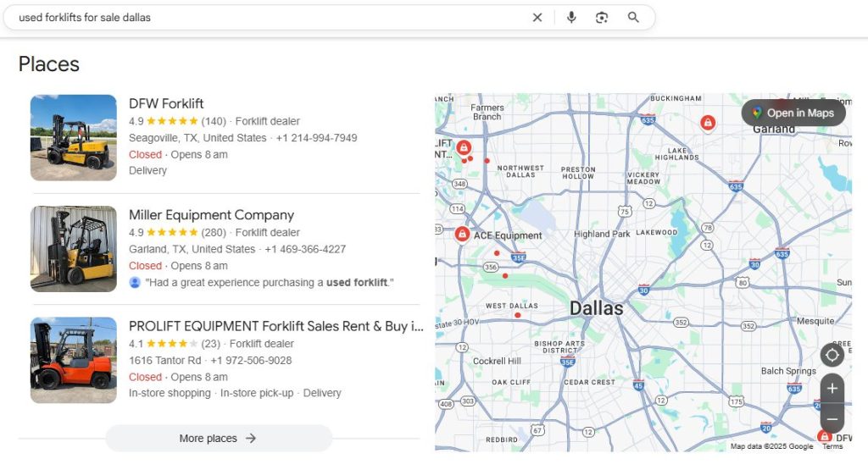The height and width of the screenshot is (470, 868).
Task: Click the Highland Park label on map
Action: click(x=602, y=234)
